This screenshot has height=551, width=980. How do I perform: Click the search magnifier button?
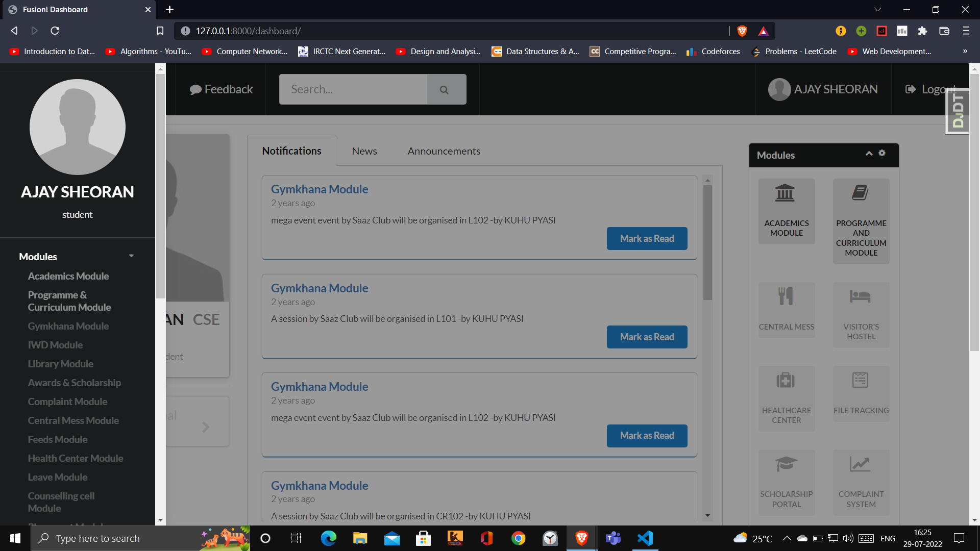pyautogui.click(x=444, y=89)
